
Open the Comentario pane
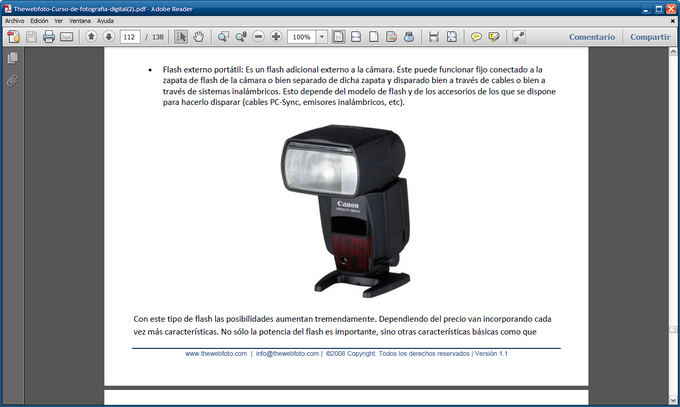point(592,37)
